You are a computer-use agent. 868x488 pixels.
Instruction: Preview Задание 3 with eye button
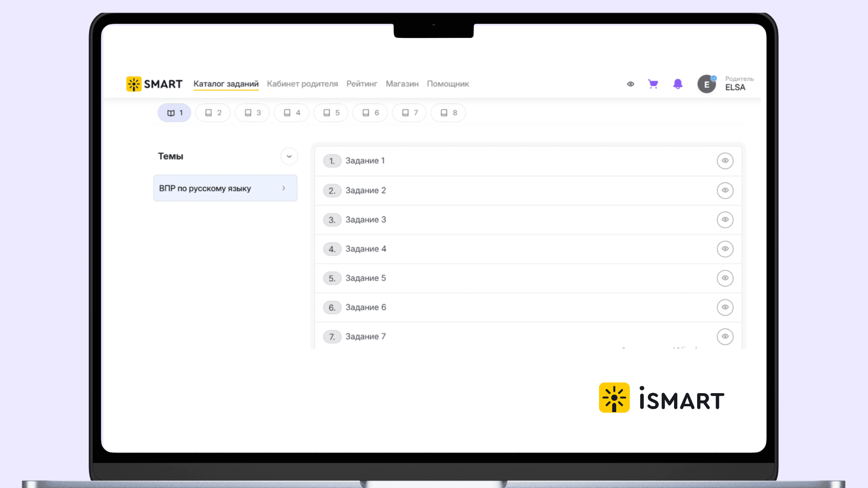pos(725,220)
